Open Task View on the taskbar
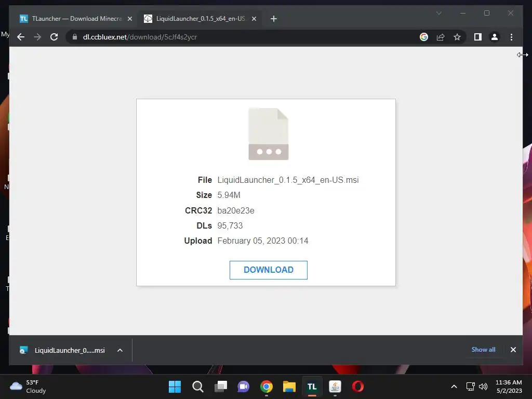This screenshot has width=532, height=399. (220, 387)
